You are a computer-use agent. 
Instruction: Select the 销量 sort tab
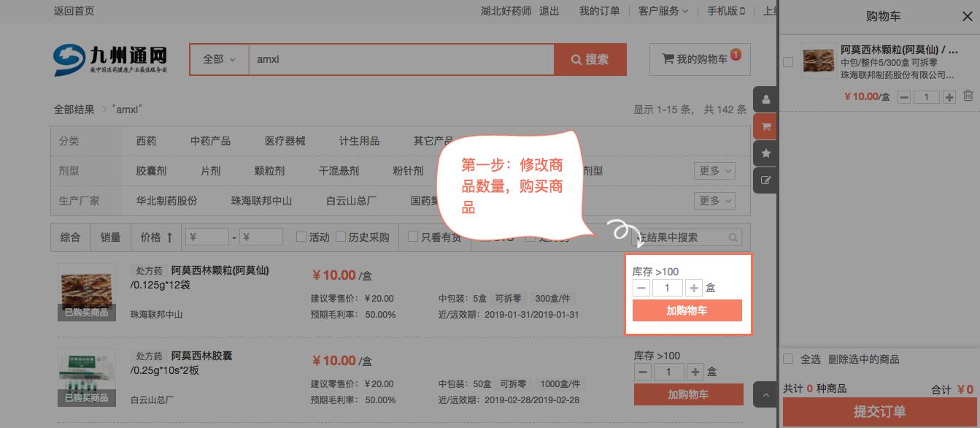pos(111,237)
